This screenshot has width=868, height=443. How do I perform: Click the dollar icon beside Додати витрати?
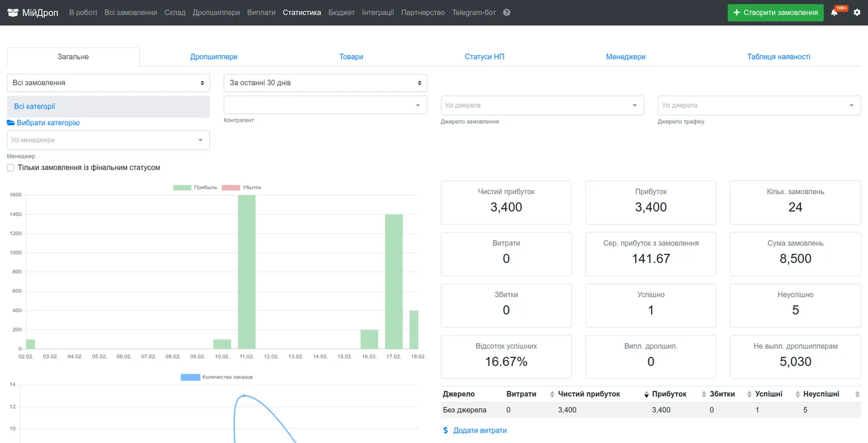coord(446,430)
